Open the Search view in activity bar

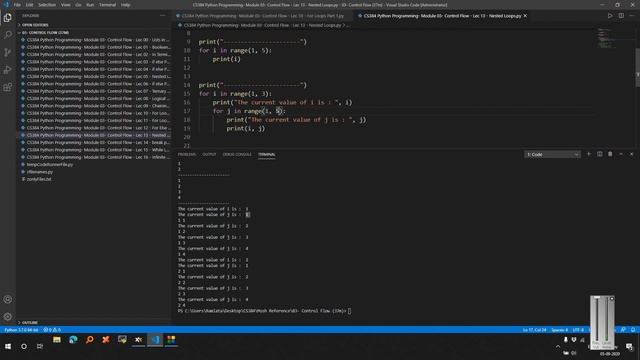click(x=7, y=35)
